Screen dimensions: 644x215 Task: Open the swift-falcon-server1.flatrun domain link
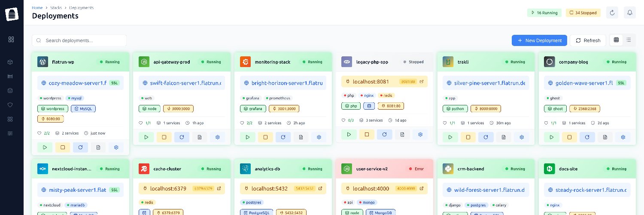(x=185, y=83)
